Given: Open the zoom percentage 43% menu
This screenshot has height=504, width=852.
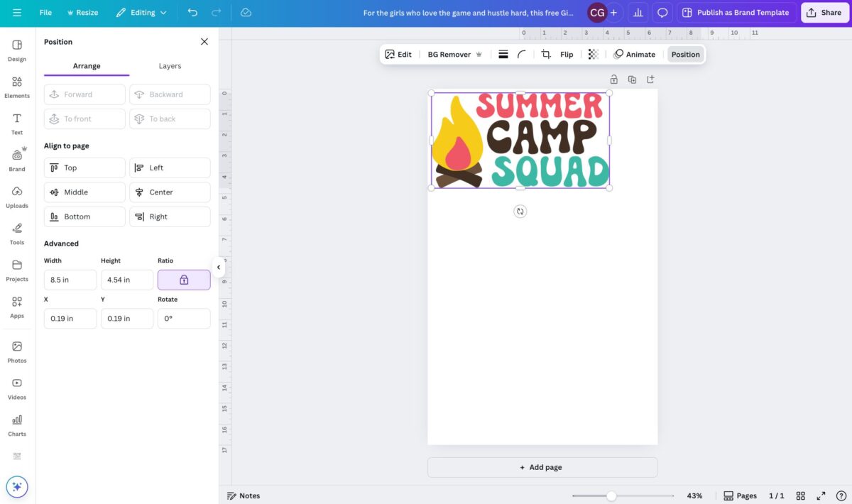Looking at the screenshot, I should coord(694,495).
